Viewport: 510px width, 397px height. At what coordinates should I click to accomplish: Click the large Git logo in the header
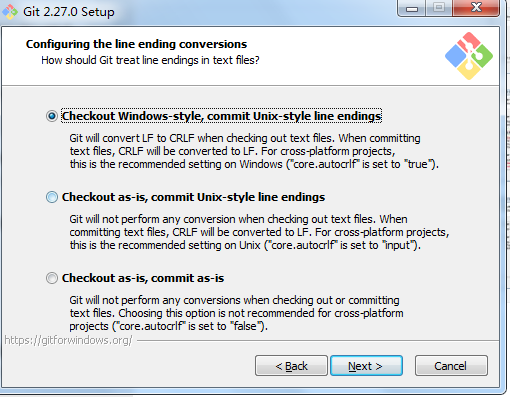point(469,56)
